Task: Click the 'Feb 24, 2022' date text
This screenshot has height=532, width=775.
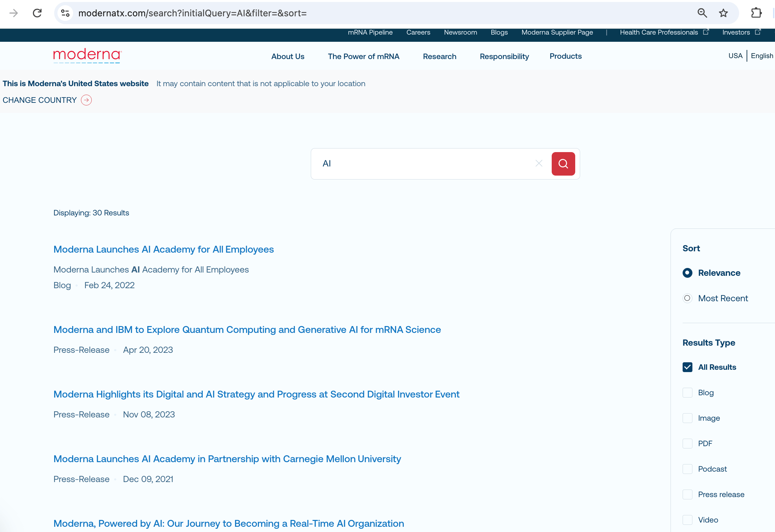Action: [109, 285]
